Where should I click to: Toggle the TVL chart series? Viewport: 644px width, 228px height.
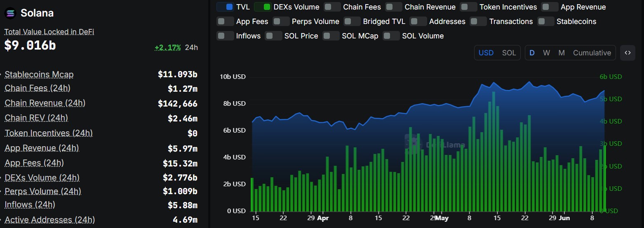(x=225, y=7)
